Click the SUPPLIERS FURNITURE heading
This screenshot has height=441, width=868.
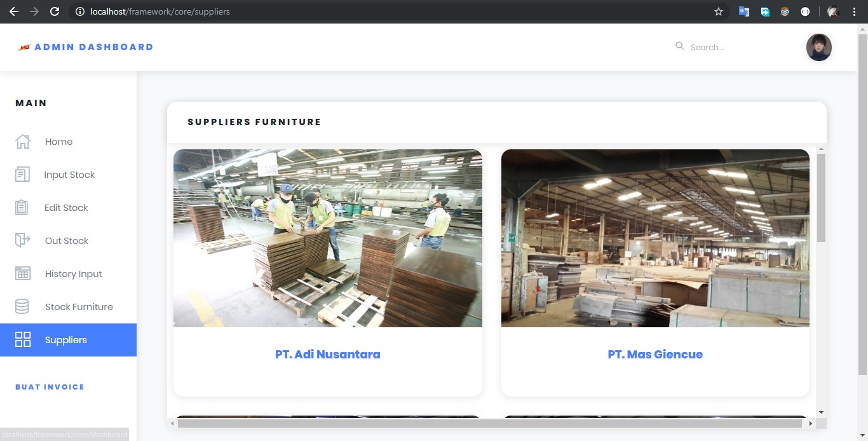(254, 122)
